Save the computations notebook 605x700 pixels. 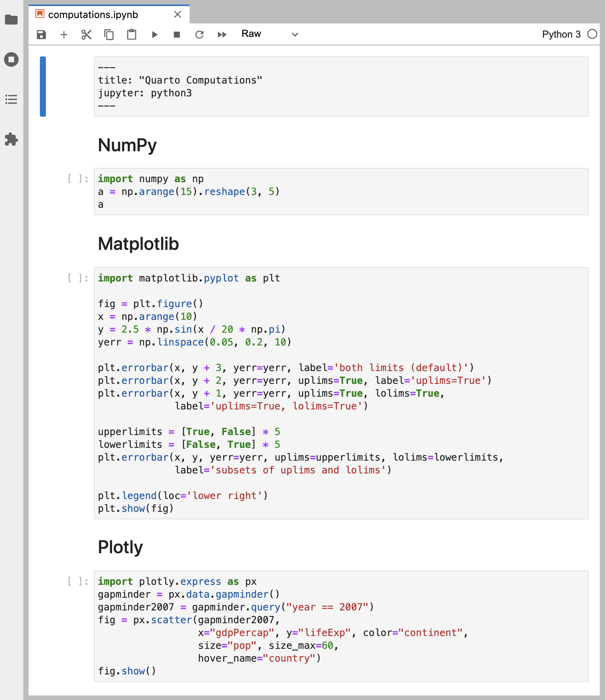click(41, 34)
